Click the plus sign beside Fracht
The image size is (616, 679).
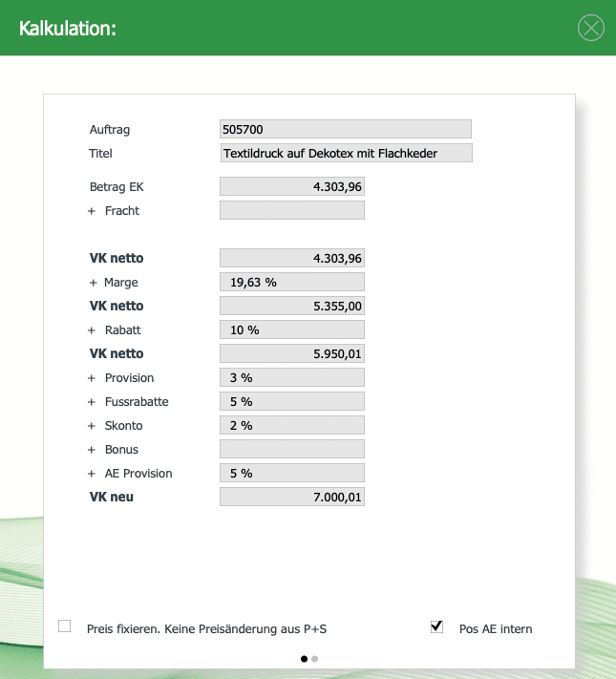(92, 211)
